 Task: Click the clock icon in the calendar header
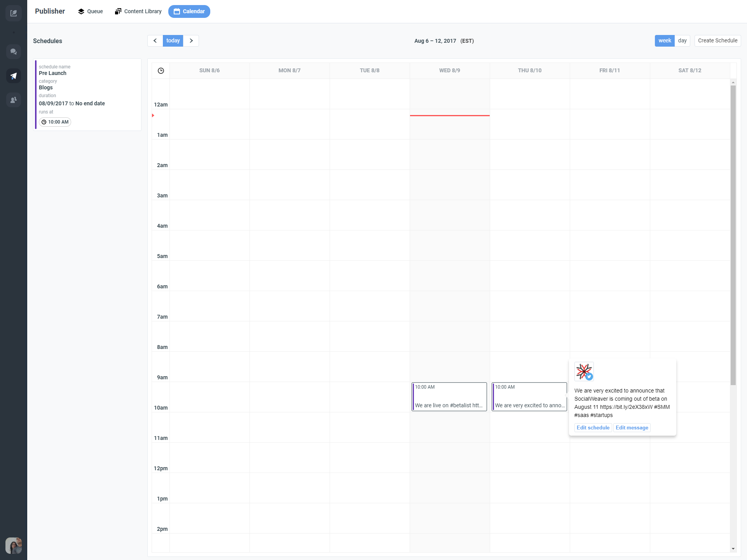(161, 71)
